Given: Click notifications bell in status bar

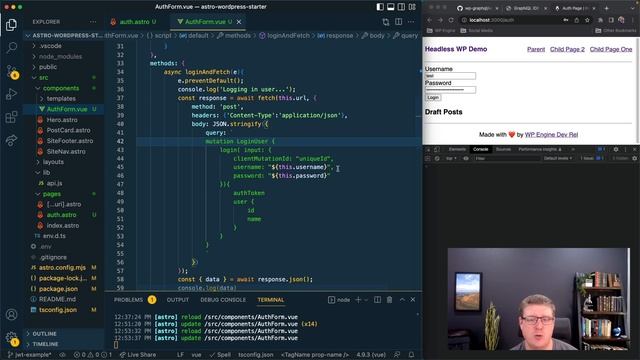Looking at the screenshot, I should 411,355.
